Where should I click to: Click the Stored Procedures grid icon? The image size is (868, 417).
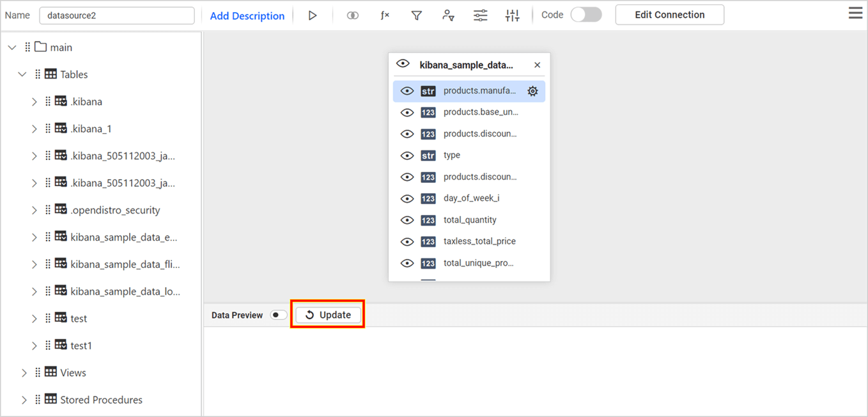[x=50, y=399]
